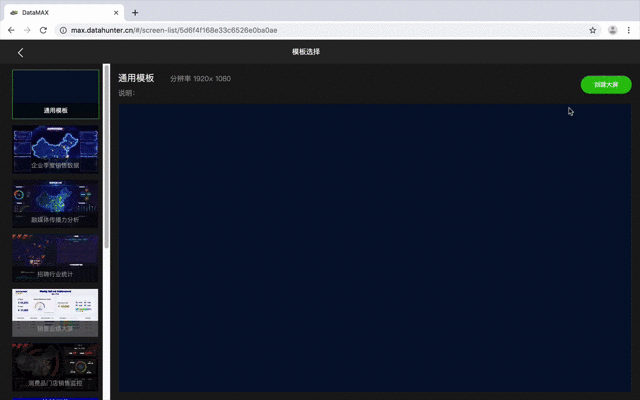
Task: Click the 通用模板 title text
Action: point(136,78)
